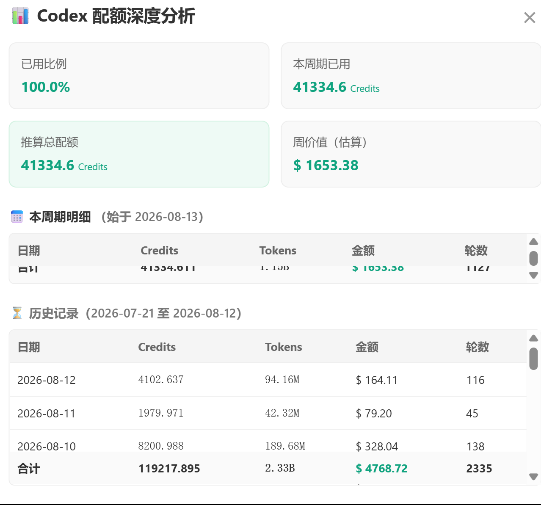The image size is (541, 505).
Task: Click the 189.68M tokens cell
Action: coord(285,446)
